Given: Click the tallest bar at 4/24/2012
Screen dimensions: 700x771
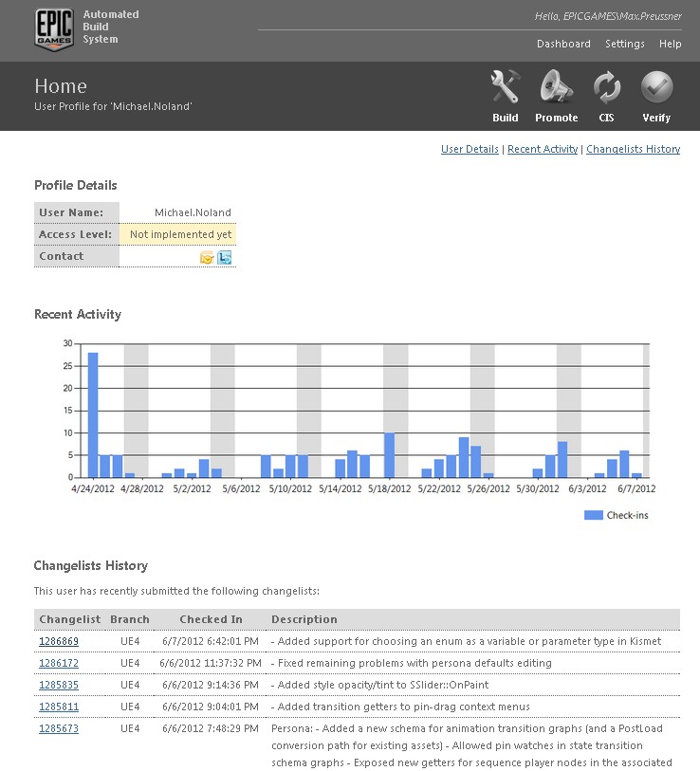Looking at the screenshot, I should point(93,415).
